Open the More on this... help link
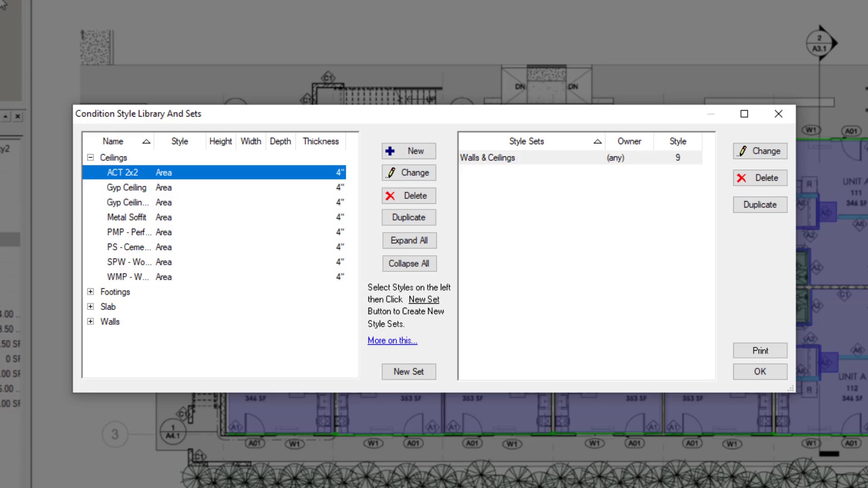 [392, 341]
